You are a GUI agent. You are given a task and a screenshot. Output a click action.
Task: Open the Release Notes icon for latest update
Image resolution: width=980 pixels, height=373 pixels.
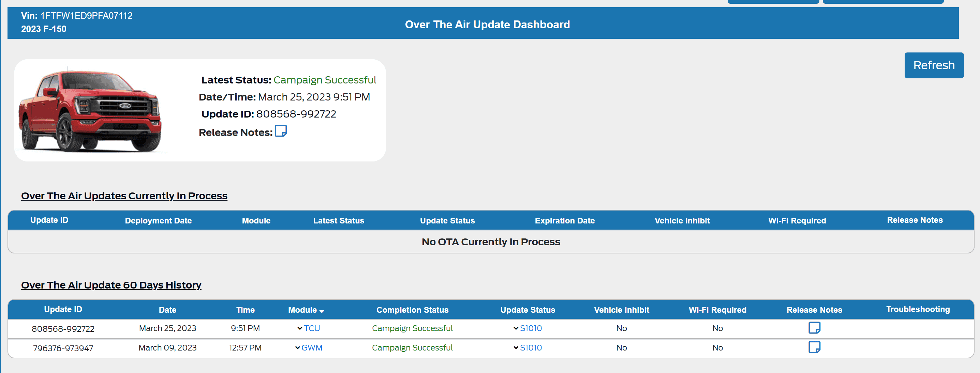281,132
